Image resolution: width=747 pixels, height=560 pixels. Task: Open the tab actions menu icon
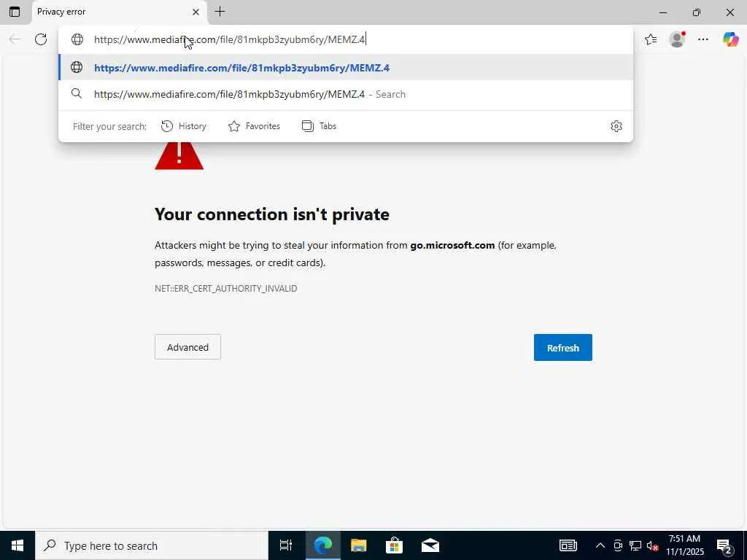pos(15,12)
